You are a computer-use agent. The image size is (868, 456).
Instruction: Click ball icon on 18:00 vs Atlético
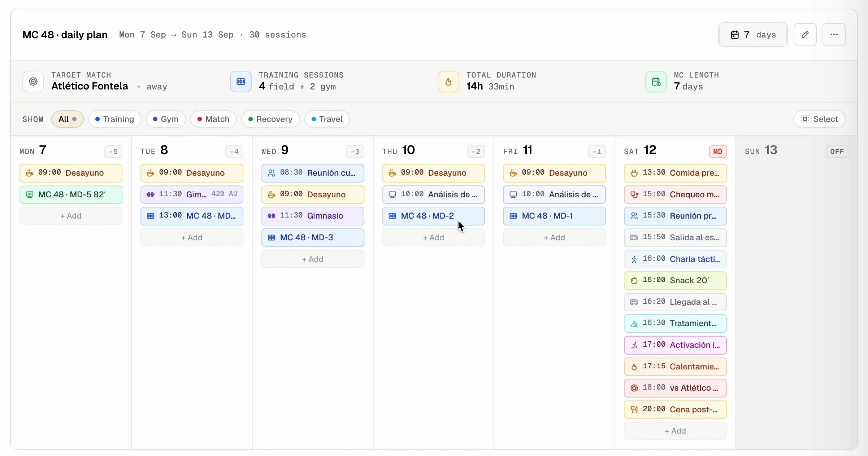(x=634, y=388)
